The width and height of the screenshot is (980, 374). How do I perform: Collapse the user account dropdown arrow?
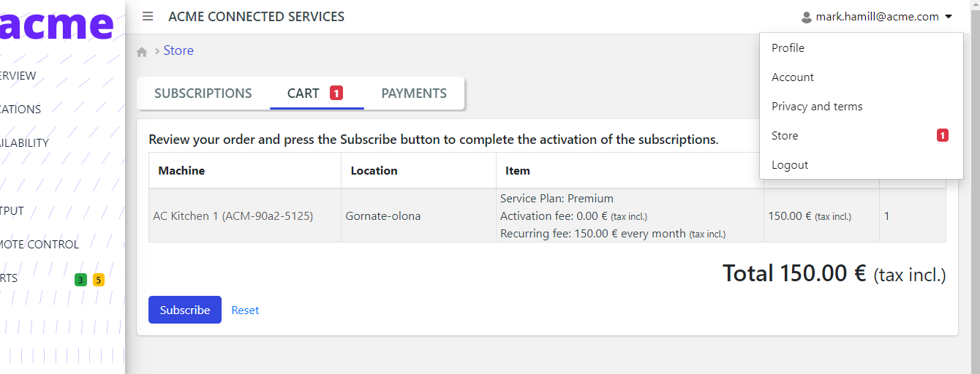click(949, 17)
